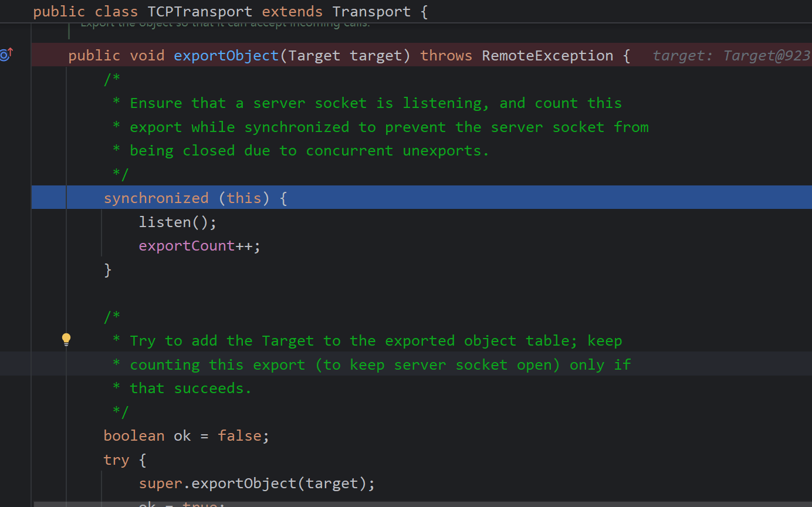Click the 'void' return type keyword
Viewport: 812px width, 507px height.
coord(147,56)
